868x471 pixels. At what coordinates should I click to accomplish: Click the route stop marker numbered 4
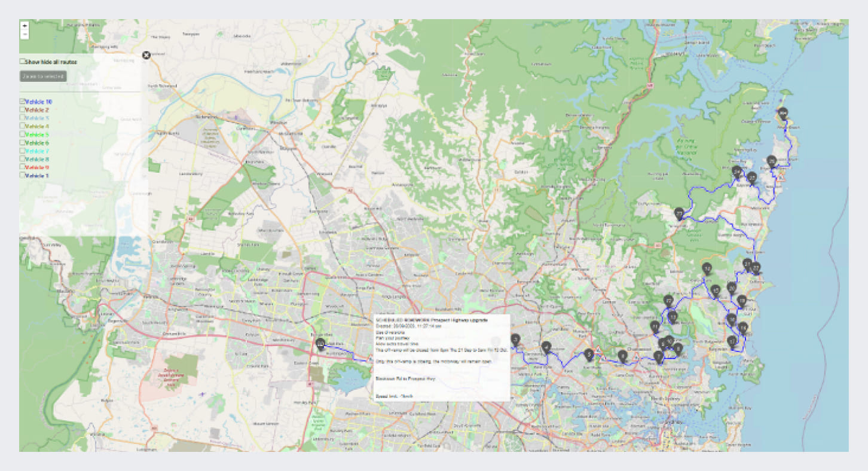click(546, 346)
